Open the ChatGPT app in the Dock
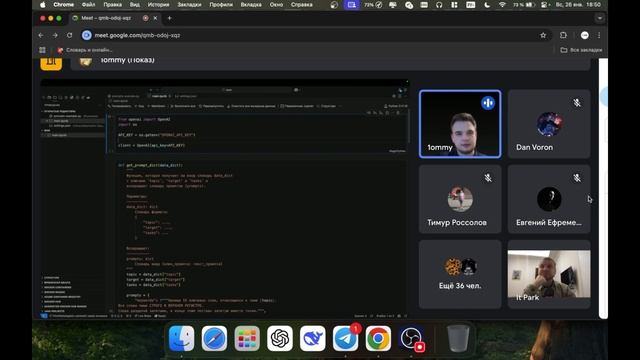Viewport: 640px width, 360px height. point(280,338)
